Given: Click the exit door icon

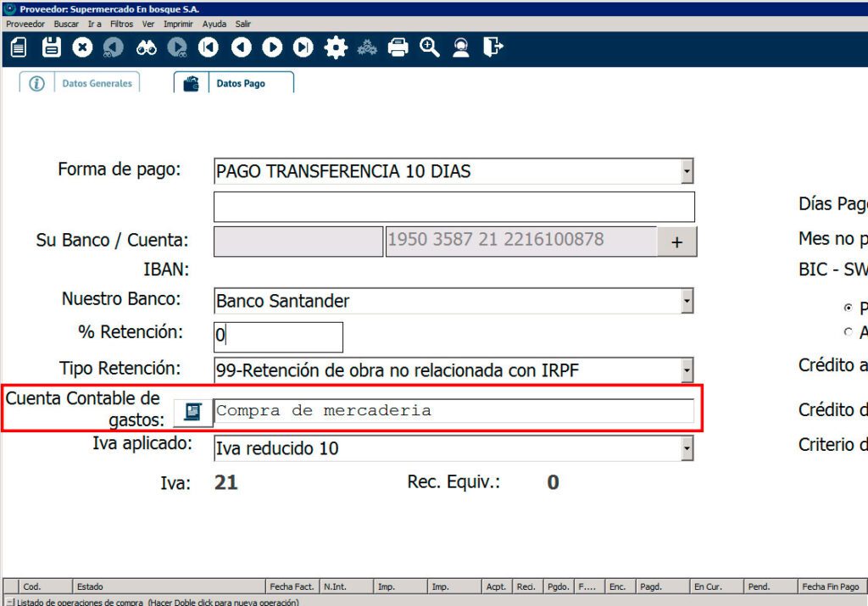Looking at the screenshot, I should 493,48.
